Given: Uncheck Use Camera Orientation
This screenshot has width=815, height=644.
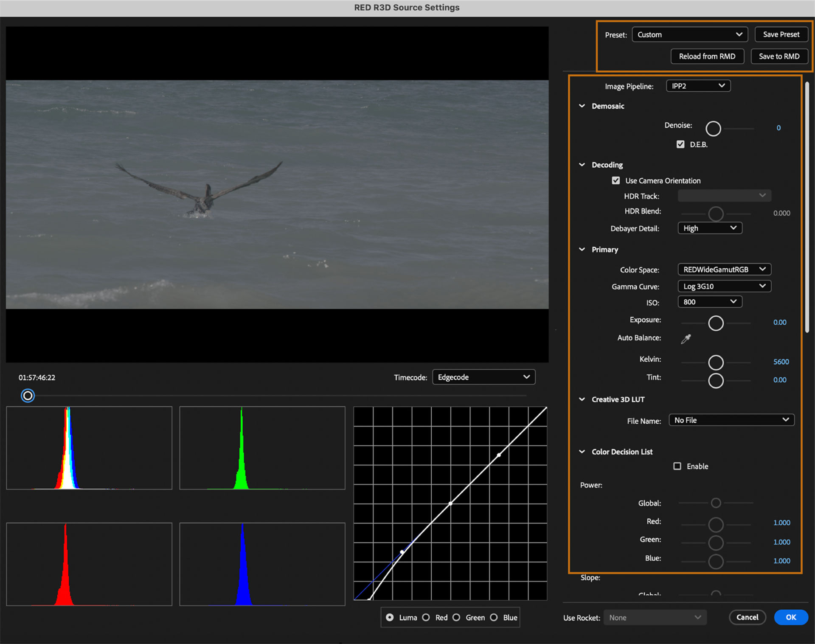Looking at the screenshot, I should click(615, 180).
